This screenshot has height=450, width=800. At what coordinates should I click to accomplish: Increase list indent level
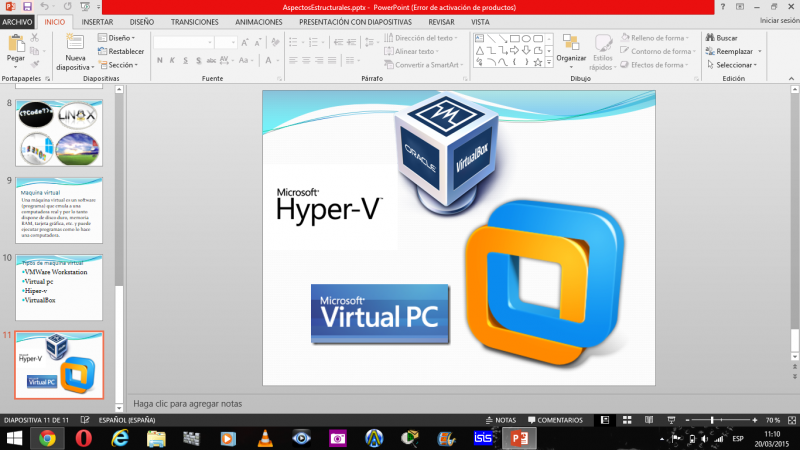point(352,42)
